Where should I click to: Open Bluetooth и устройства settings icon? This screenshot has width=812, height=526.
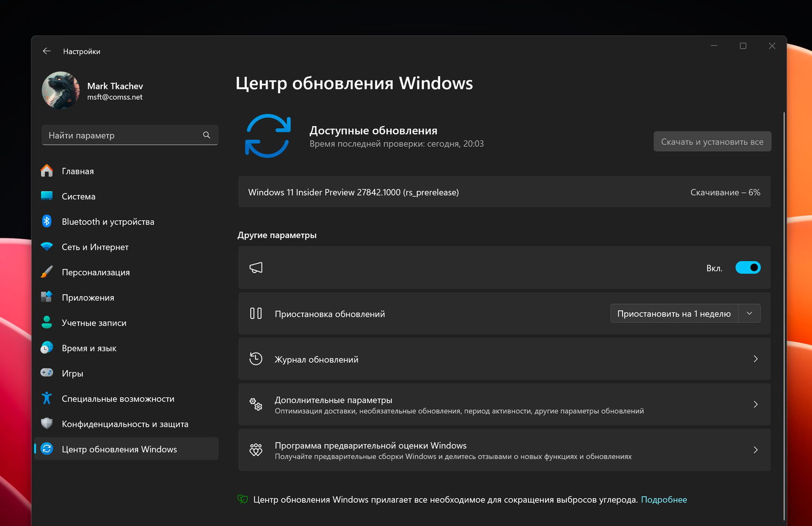pyautogui.click(x=47, y=221)
